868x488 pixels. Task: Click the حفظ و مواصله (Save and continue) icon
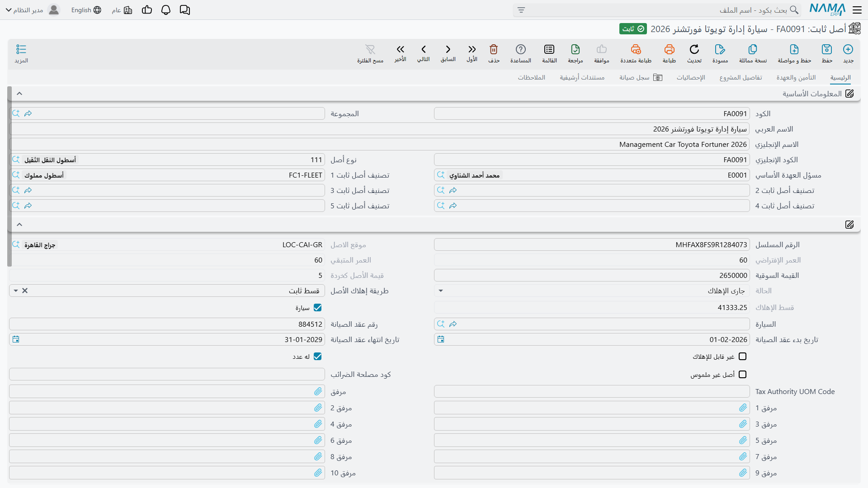coord(794,49)
